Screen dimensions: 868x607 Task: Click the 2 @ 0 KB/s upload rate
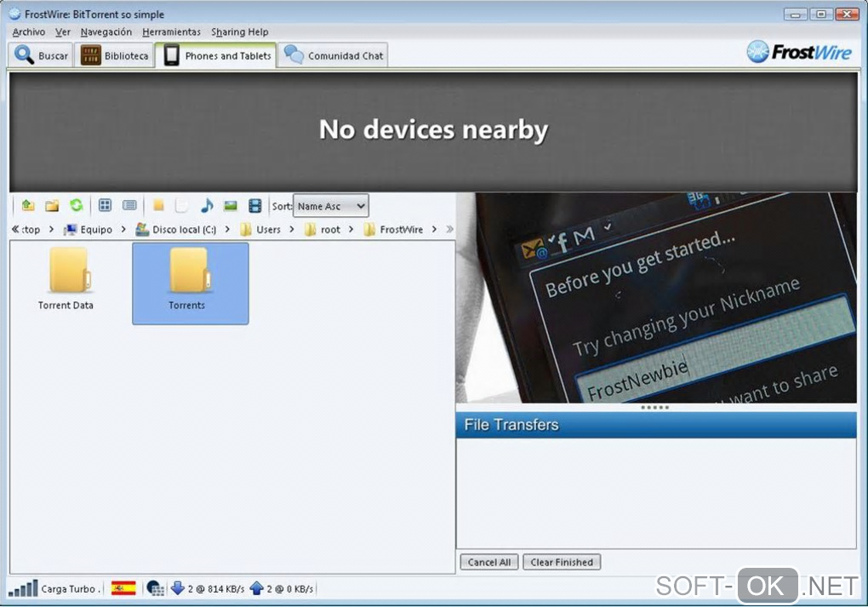(290, 589)
